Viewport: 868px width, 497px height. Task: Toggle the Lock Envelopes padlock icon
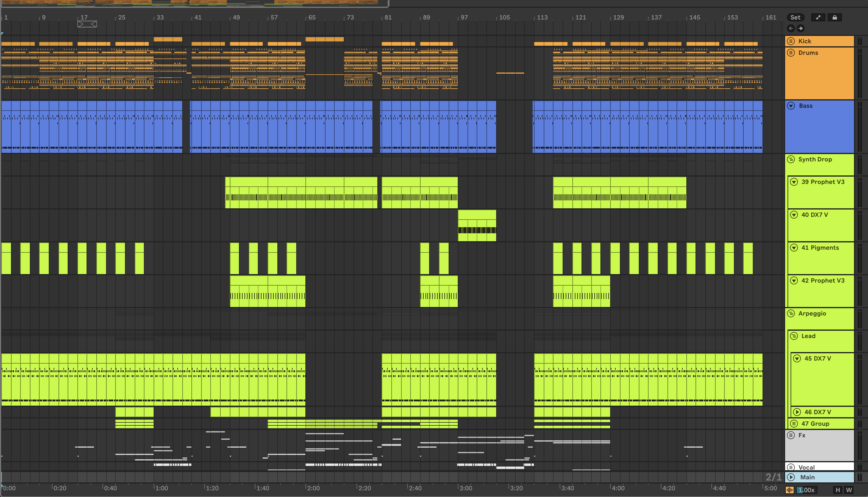point(834,17)
